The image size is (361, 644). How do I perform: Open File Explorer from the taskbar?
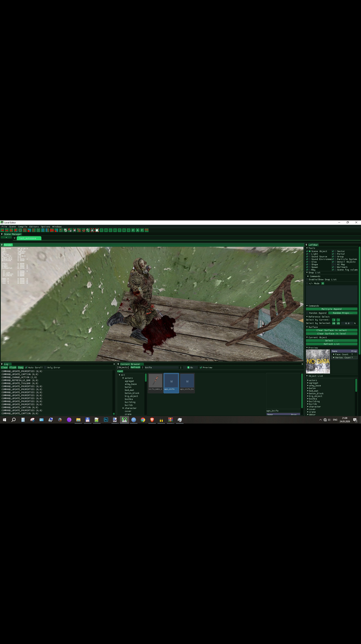tap(78, 420)
